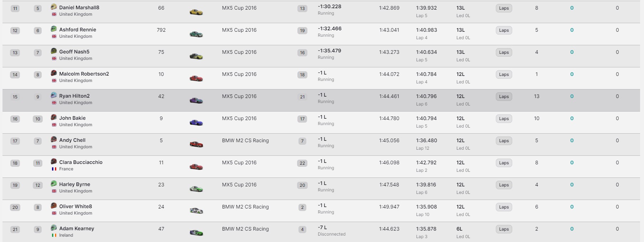Click Daniel Marshall8's yellow helmet icon

(54, 7)
